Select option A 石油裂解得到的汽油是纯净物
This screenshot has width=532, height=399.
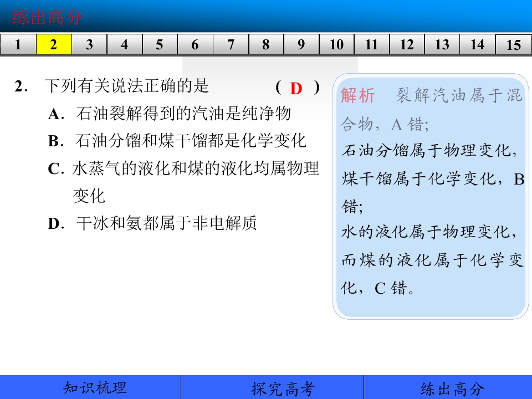pos(170,113)
